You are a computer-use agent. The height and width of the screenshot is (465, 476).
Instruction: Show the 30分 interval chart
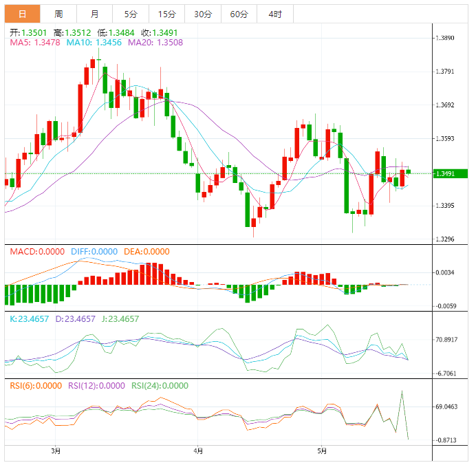203,14
